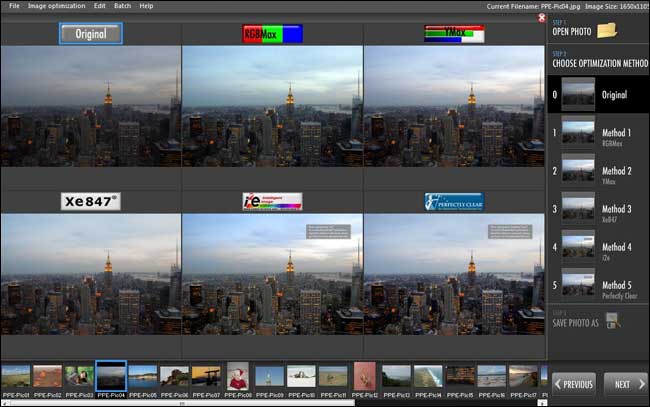The height and width of the screenshot is (407, 650).
Task: Select thumbnail PPE-Pic08 in filmstrip
Action: coord(238,376)
